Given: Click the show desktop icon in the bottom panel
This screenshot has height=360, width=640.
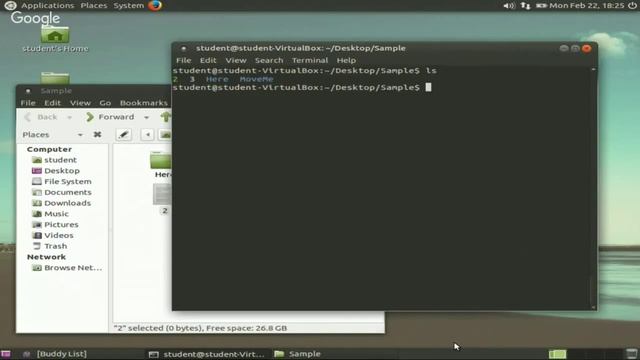Looking at the screenshot, I should coord(6,354).
